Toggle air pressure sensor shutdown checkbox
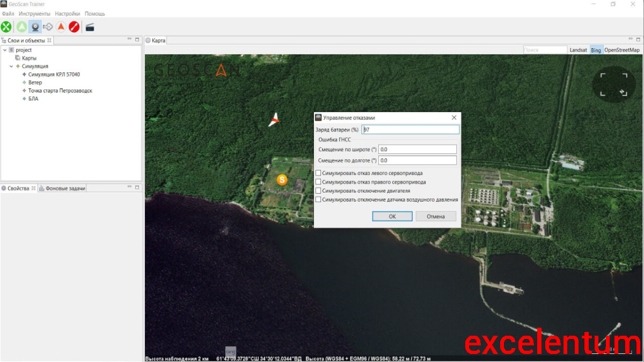The width and height of the screenshot is (644, 362). (318, 200)
